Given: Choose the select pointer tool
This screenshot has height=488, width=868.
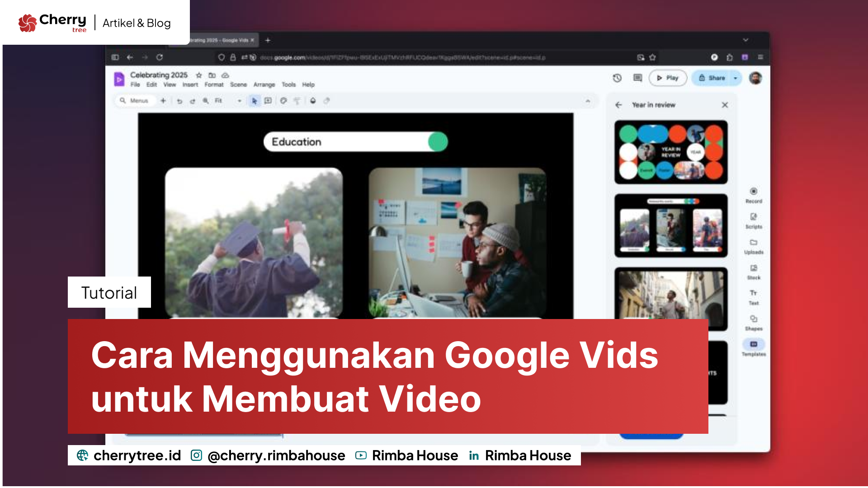Looking at the screenshot, I should click(254, 101).
